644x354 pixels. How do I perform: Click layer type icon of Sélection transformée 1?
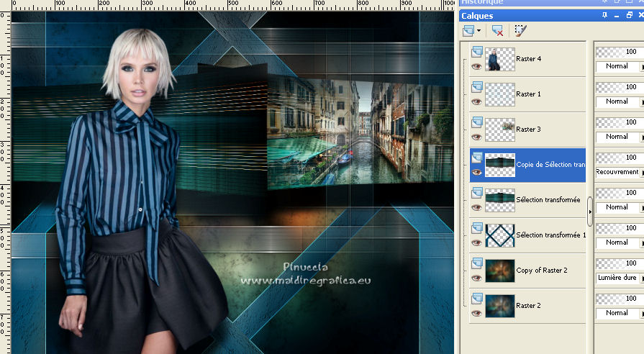click(476, 228)
